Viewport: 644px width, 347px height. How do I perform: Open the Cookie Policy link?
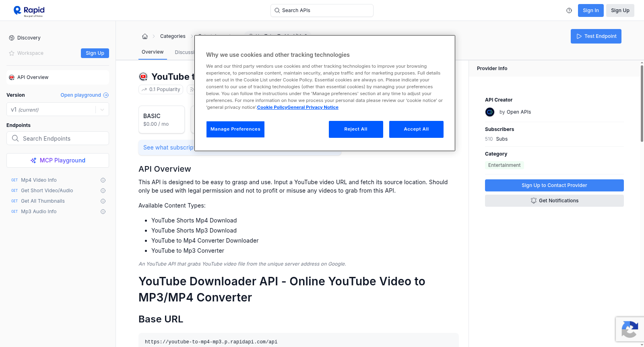tap(272, 107)
